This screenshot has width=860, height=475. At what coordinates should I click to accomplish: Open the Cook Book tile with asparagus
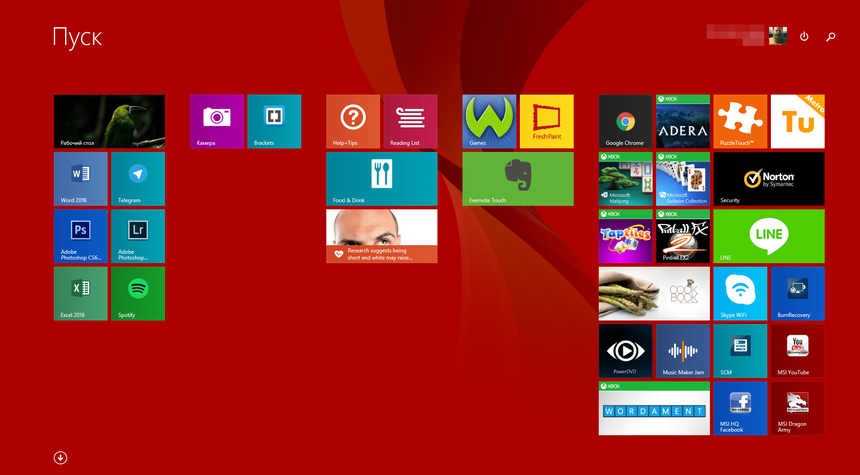(x=654, y=293)
